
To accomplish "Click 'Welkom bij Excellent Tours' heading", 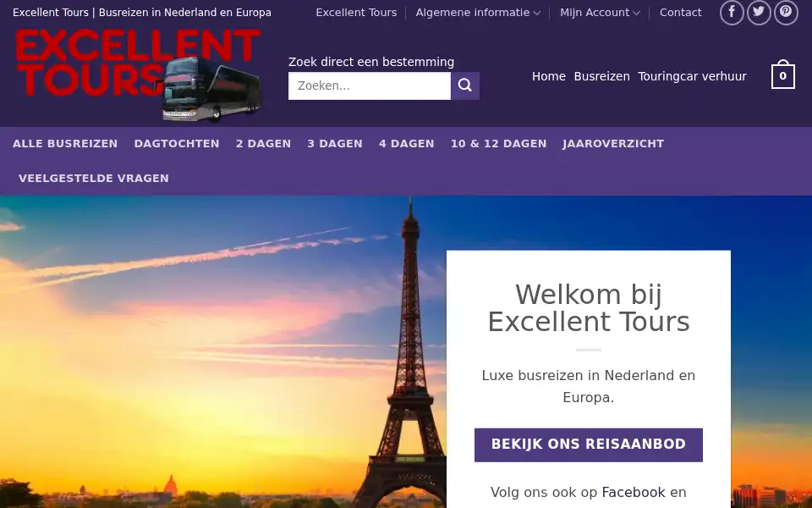I will (x=589, y=308).
